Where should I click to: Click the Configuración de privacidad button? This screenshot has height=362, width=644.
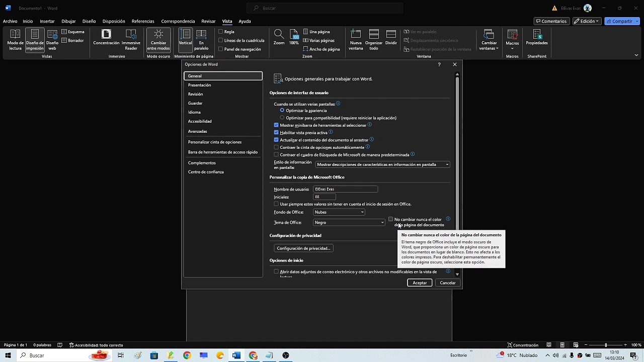click(303, 248)
